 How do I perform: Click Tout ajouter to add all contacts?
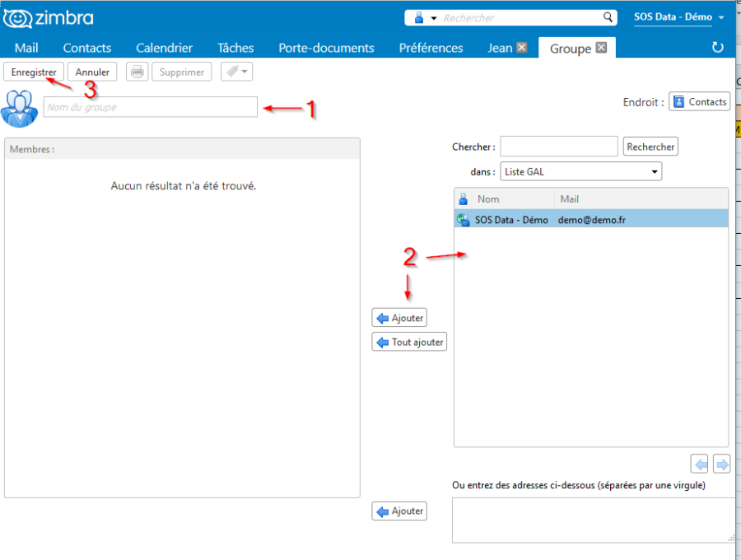point(409,341)
